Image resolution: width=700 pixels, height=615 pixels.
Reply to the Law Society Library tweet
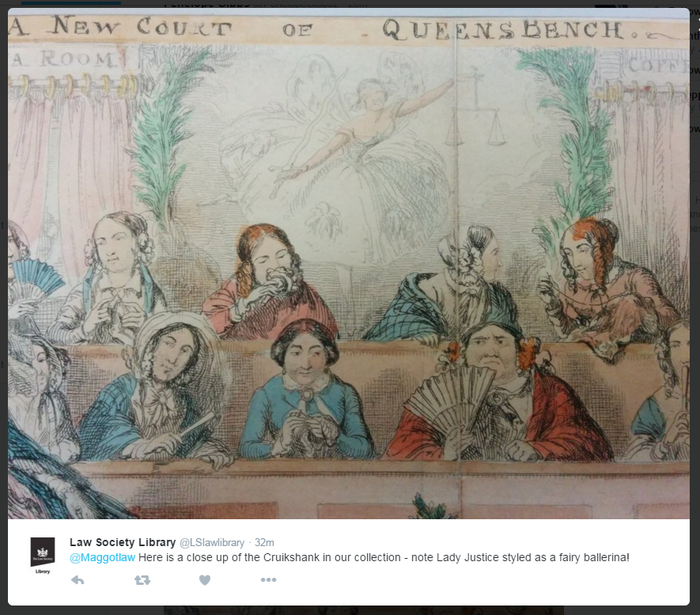(78, 580)
